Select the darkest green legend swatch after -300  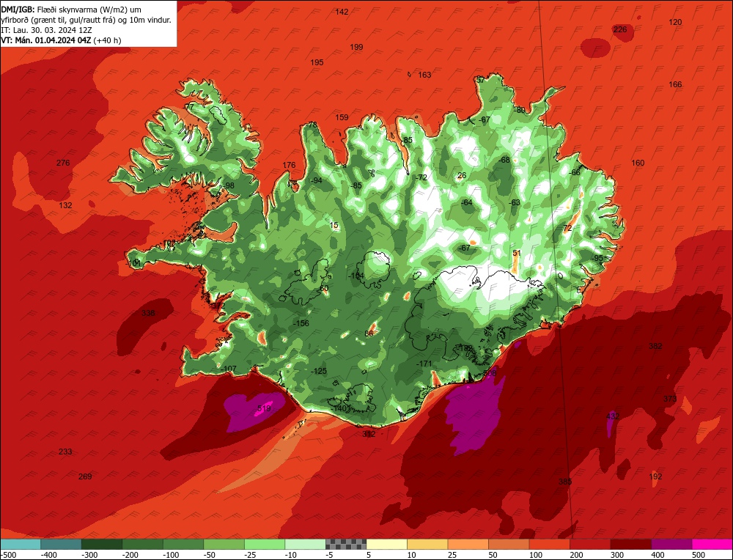point(102,544)
